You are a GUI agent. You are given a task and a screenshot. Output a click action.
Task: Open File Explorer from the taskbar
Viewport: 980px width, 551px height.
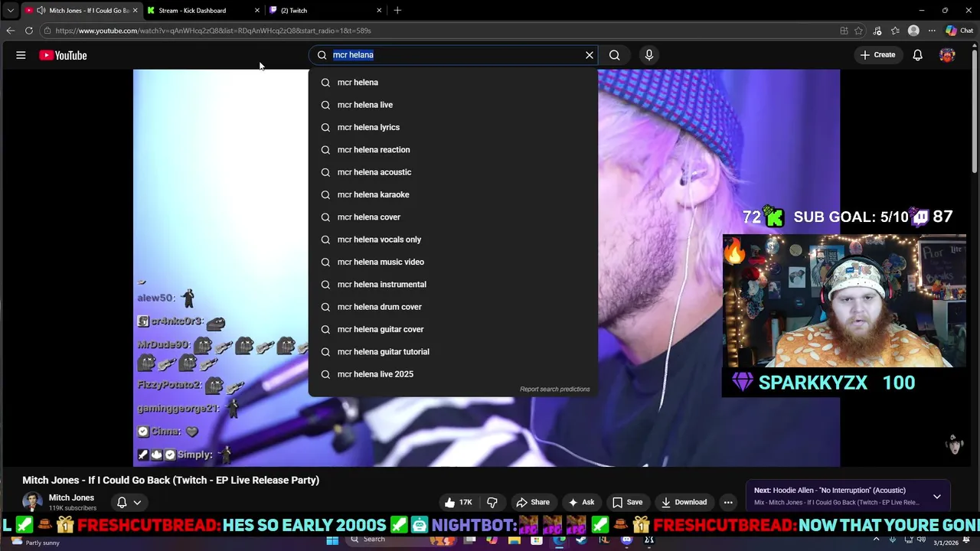click(514, 540)
